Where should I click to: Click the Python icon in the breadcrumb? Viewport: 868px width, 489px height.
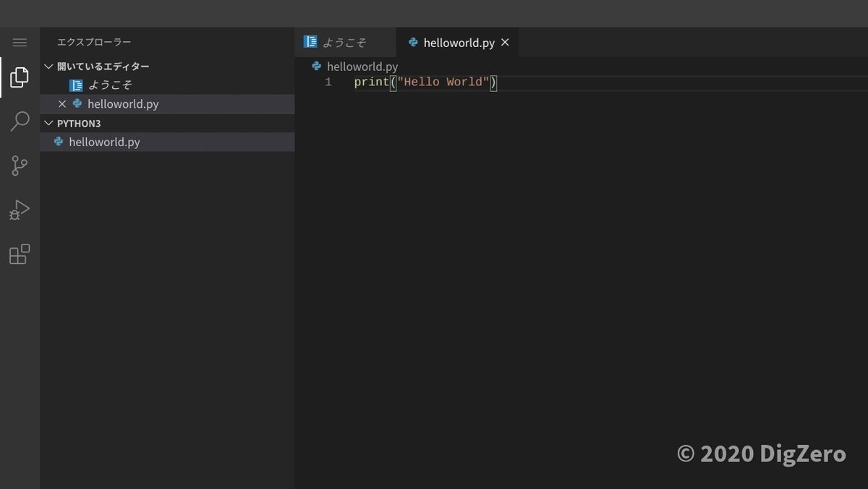pos(316,67)
